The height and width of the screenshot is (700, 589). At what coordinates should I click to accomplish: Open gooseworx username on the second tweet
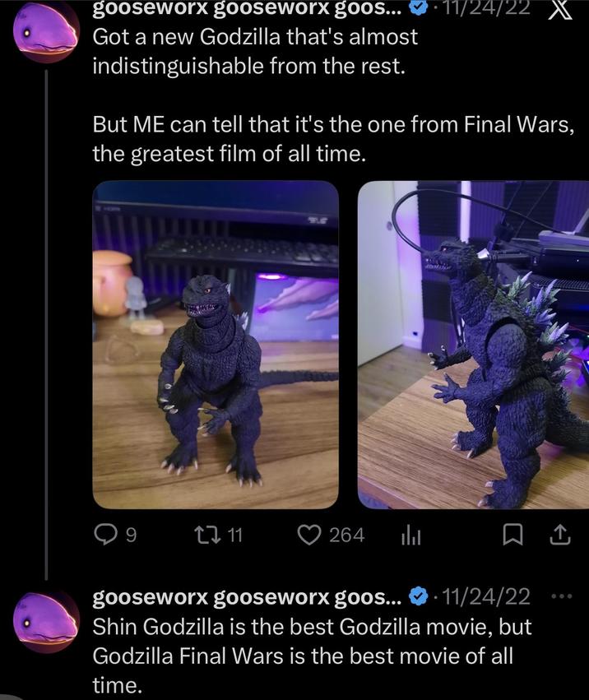(x=248, y=597)
